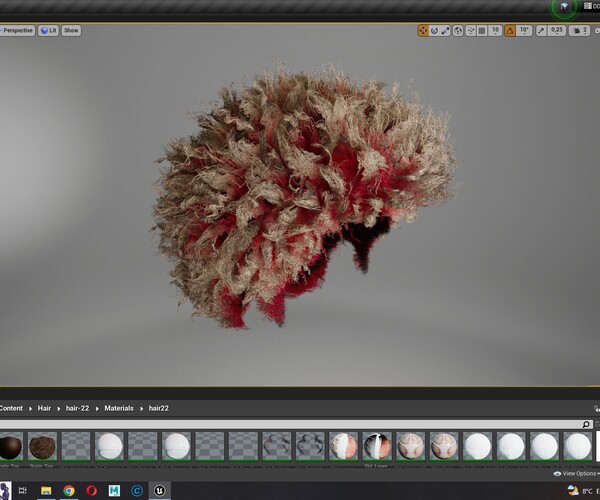Select Std_Lower black-red sphere thumbnail
Viewport: 600px width, 500px height.
point(377,446)
